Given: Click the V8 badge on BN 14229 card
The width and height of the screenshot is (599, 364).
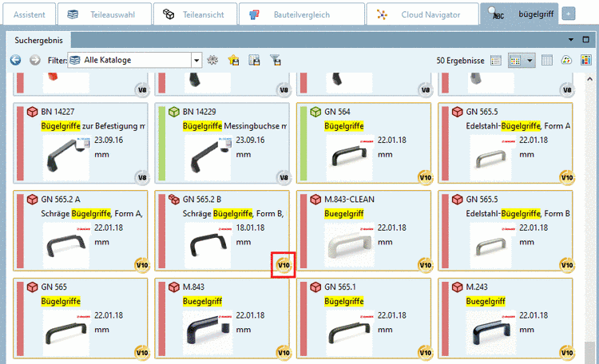Looking at the screenshot, I should (284, 177).
